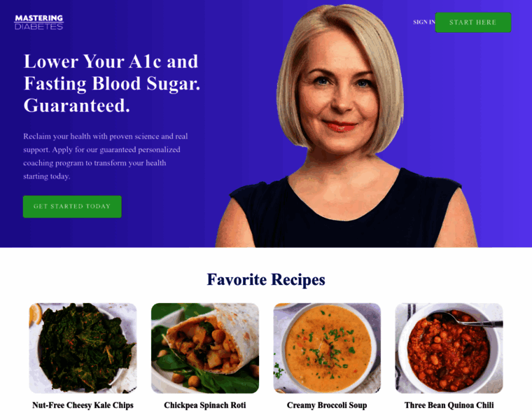Select the Nut-Free Cheesy Kale Chips title
This screenshot has height=420, width=532.
(83, 405)
